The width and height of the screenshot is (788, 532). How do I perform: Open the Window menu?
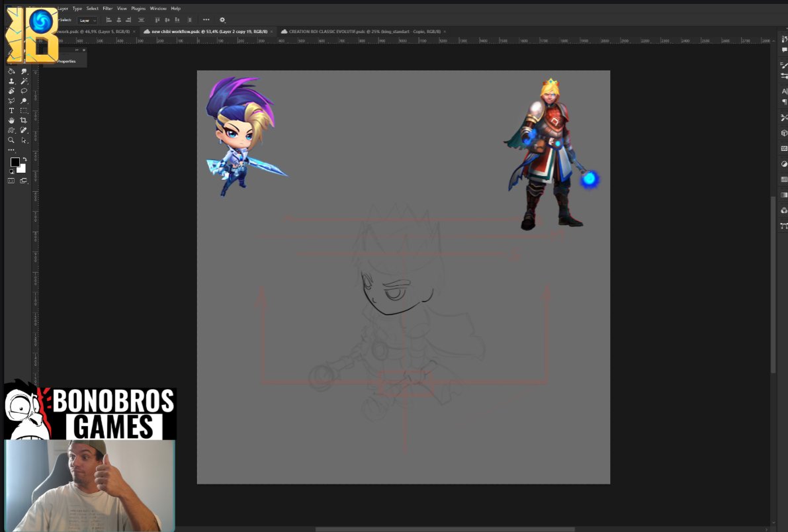(158, 9)
